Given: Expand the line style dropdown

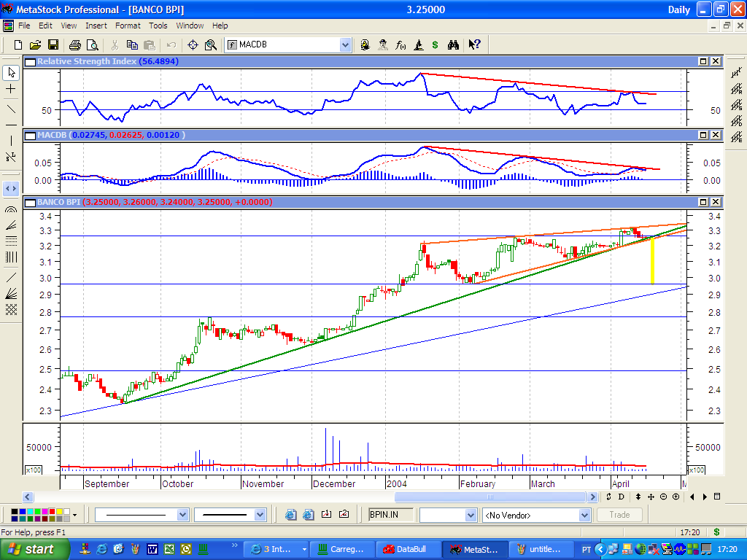Looking at the screenshot, I should coord(182,515).
